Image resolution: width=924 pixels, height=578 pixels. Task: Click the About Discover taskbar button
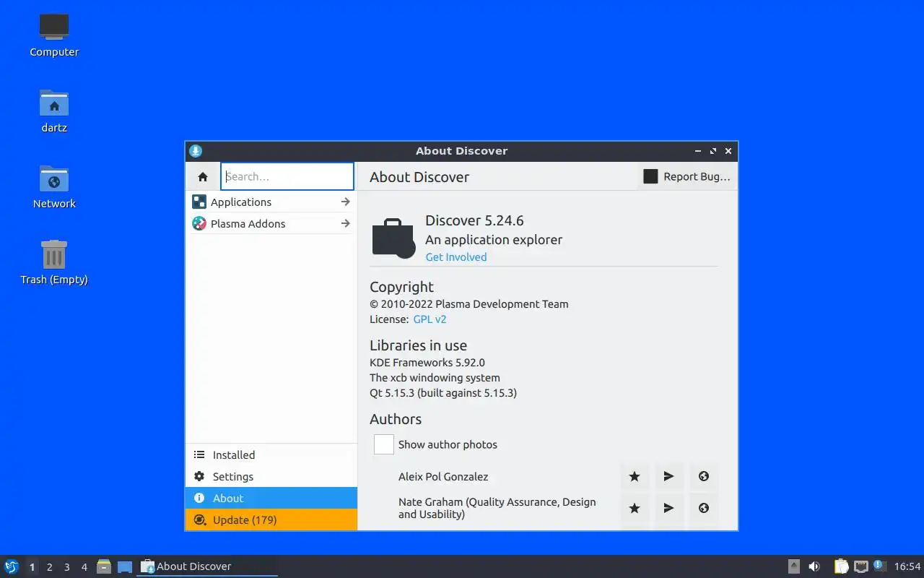[x=207, y=566]
